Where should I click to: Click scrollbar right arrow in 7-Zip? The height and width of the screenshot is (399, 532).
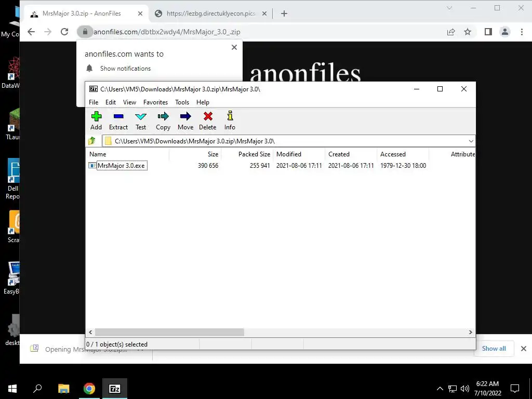[470, 332]
